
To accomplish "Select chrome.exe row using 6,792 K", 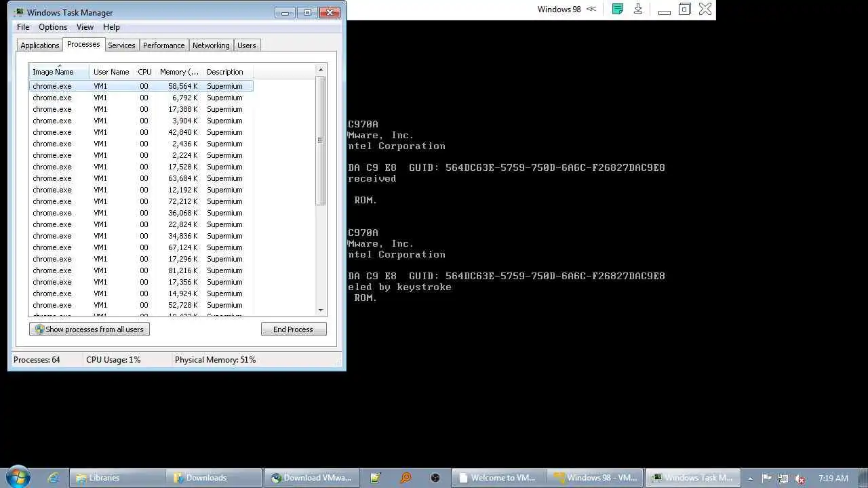I will pos(141,98).
